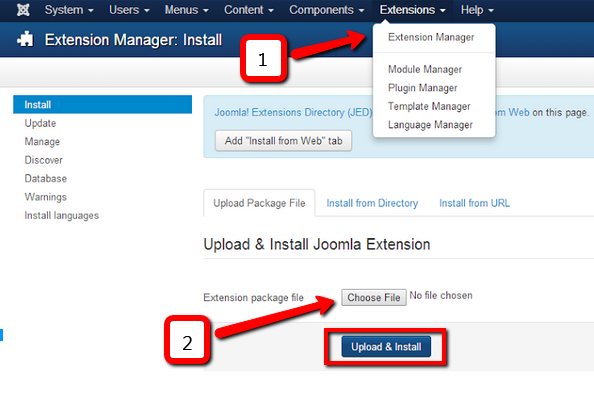Viewport: 594px width, 420px height.
Task: Go to Update in the sidebar
Action: point(40,123)
